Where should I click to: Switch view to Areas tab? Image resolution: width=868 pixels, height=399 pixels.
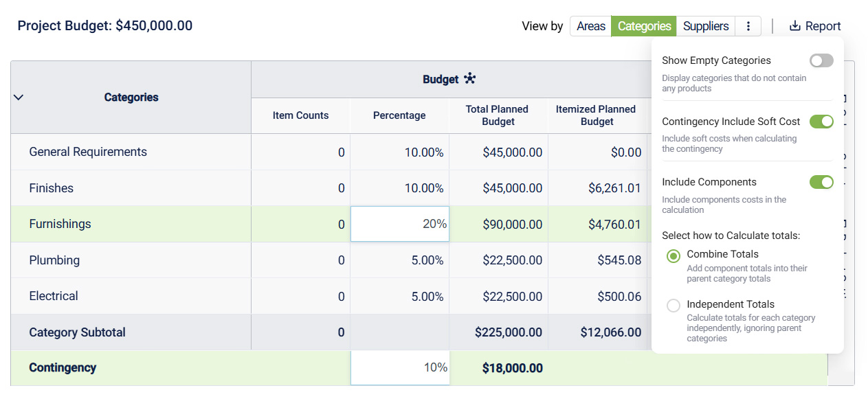point(590,26)
